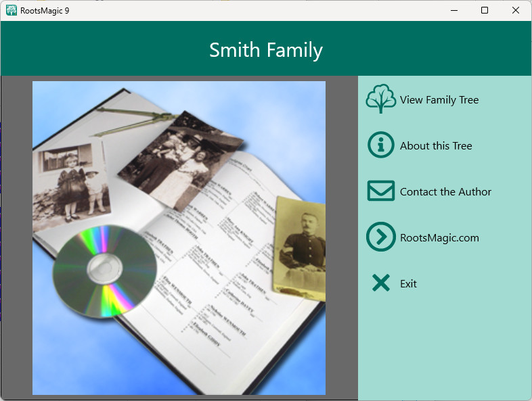Click the circled info icon

pos(380,145)
